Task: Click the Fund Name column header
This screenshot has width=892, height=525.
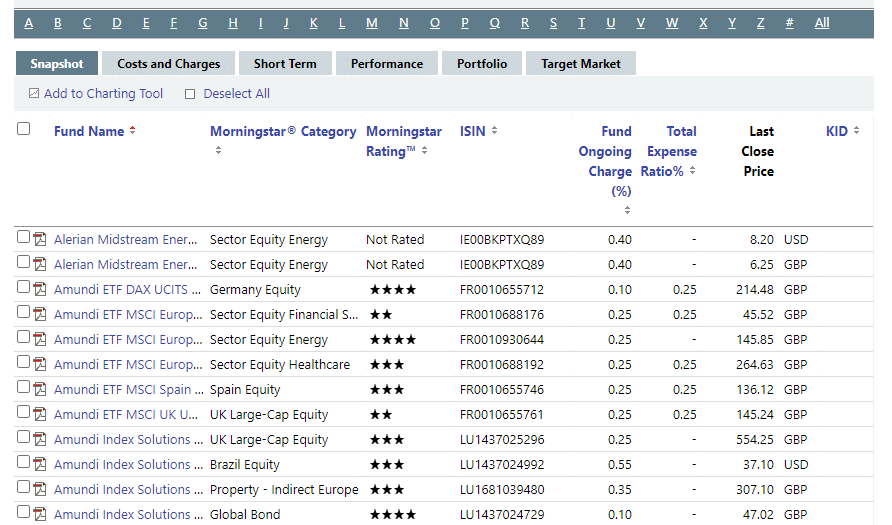Action: point(89,131)
